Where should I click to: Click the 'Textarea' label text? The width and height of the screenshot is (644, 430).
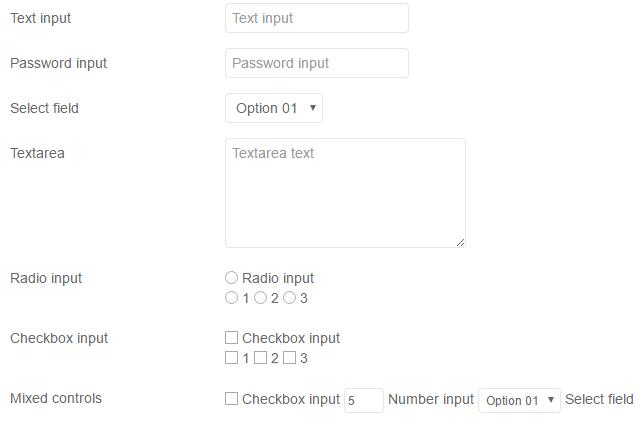(x=37, y=153)
